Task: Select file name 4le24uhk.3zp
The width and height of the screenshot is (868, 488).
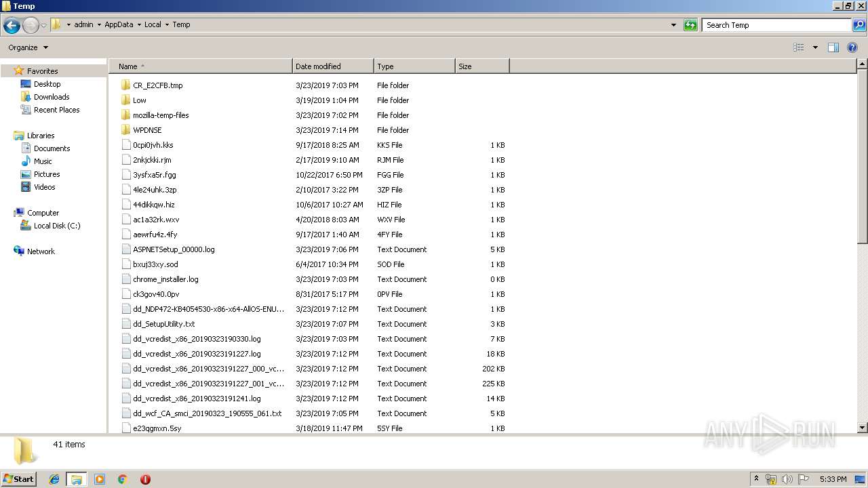Action: [x=155, y=190]
